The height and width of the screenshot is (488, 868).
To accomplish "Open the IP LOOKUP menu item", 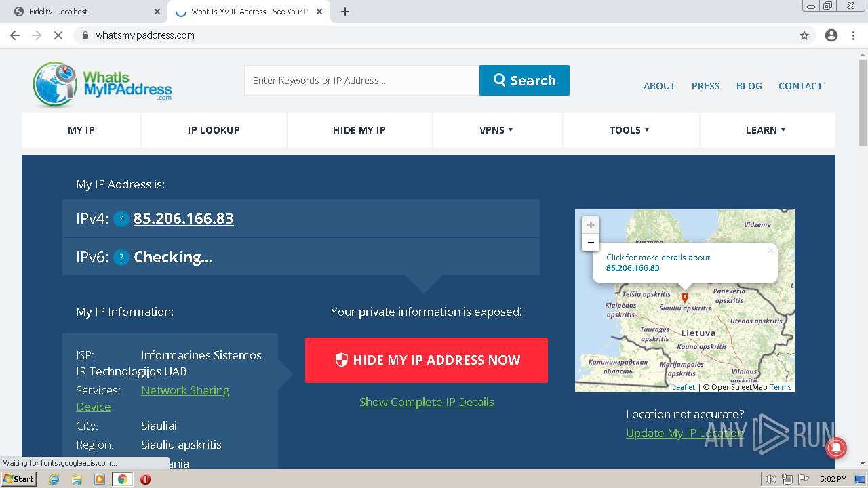I will tap(214, 130).
